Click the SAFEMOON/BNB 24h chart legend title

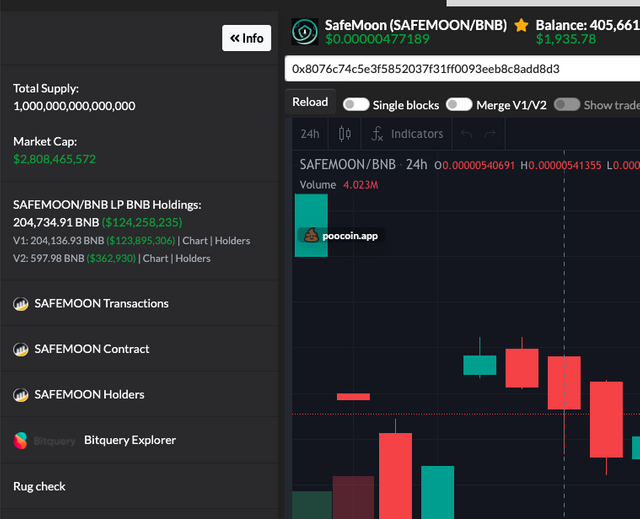coord(363,164)
